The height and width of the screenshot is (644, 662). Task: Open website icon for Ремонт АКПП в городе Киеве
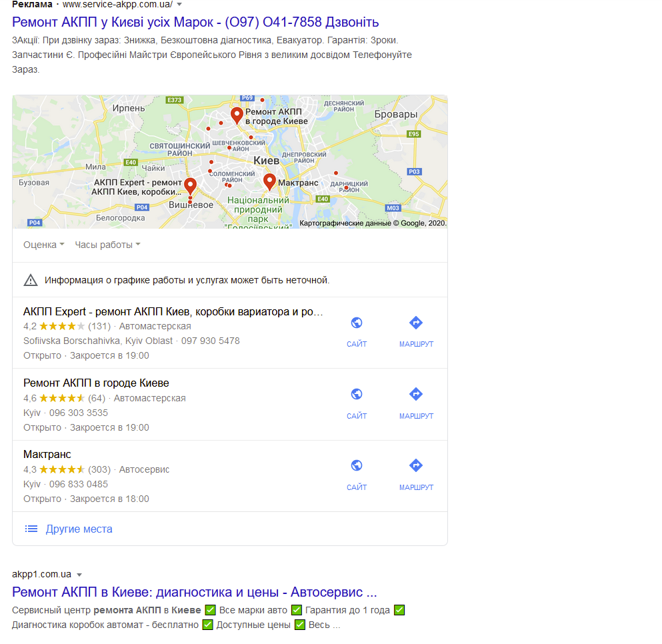pos(356,394)
